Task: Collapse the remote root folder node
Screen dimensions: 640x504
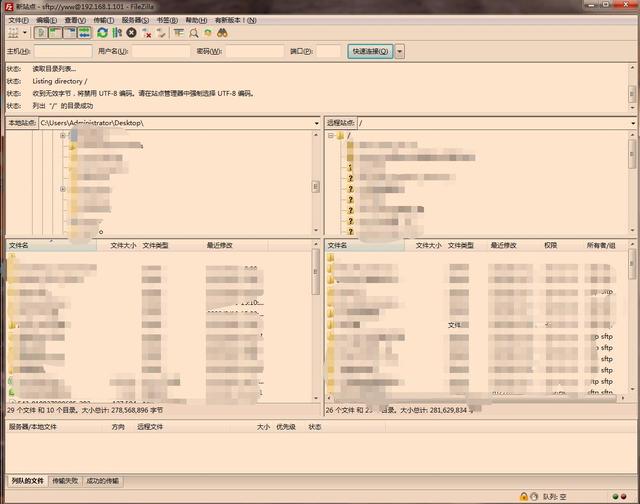Action: tap(331, 135)
